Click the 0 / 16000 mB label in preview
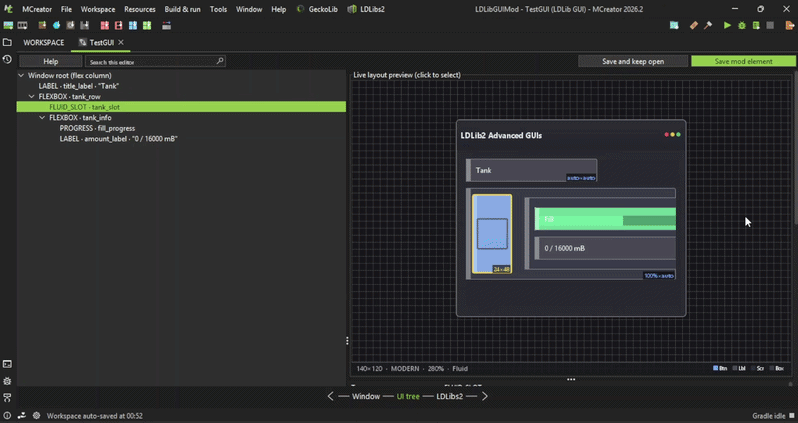The height and width of the screenshot is (423, 798). (x=605, y=248)
